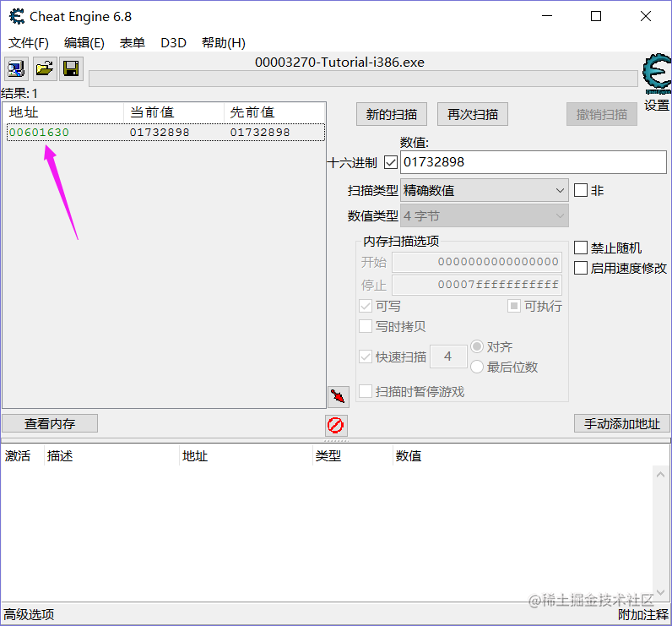The width and height of the screenshot is (672, 626).
Task: Toggle the 十六进制 hex checkbox
Action: [x=391, y=162]
